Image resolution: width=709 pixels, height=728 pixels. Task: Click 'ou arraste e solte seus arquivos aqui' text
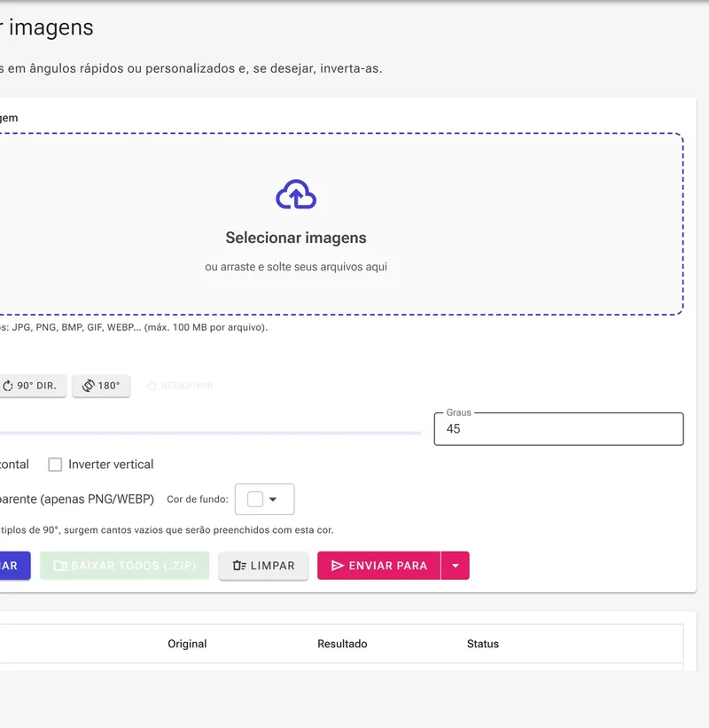[x=296, y=267]
